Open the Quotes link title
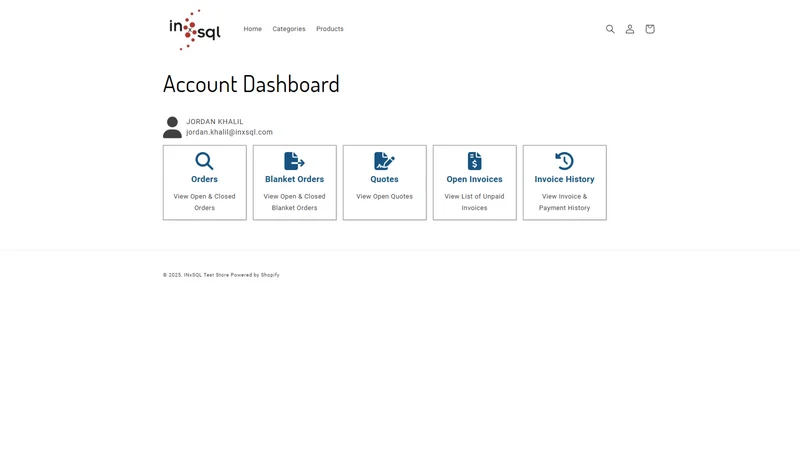The width and height of the screenshot is (800, 450). click(x=384, y=179)
